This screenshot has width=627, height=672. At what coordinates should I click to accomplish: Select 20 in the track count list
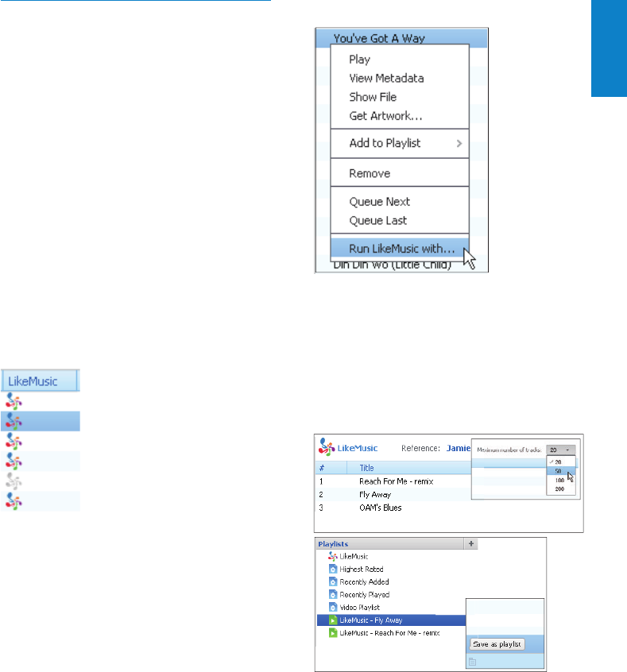coord(560,462)
